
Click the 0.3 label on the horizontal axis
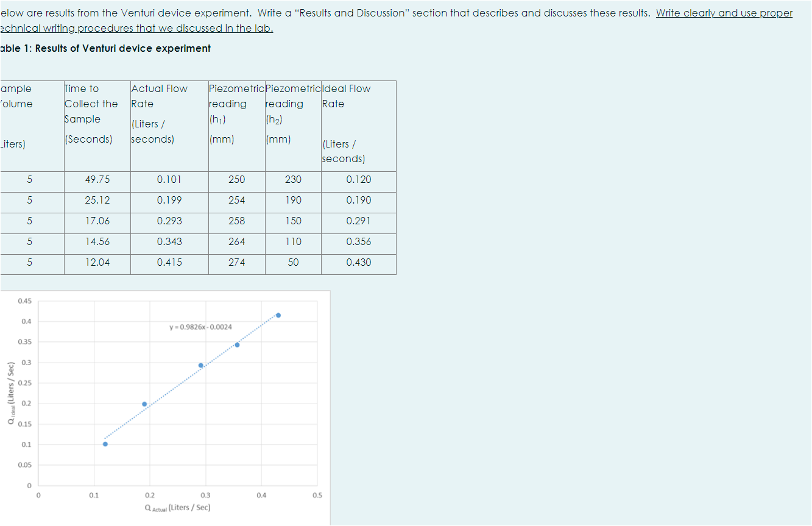(x=205, y=496)
